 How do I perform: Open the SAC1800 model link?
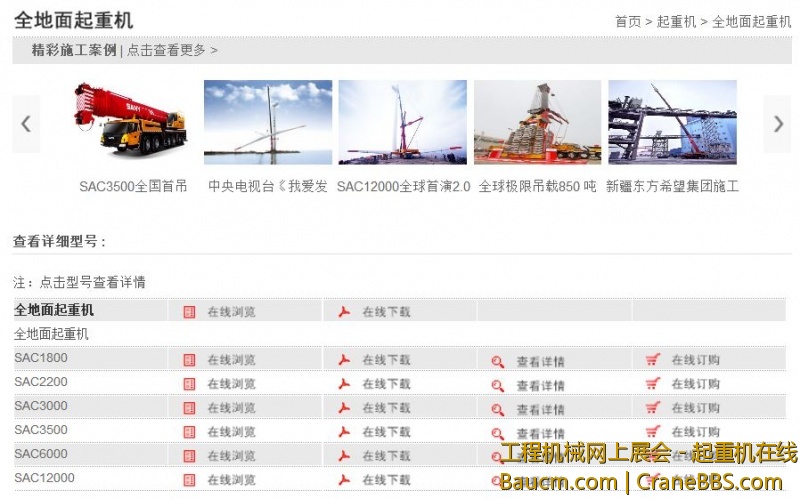click(41, 358)
